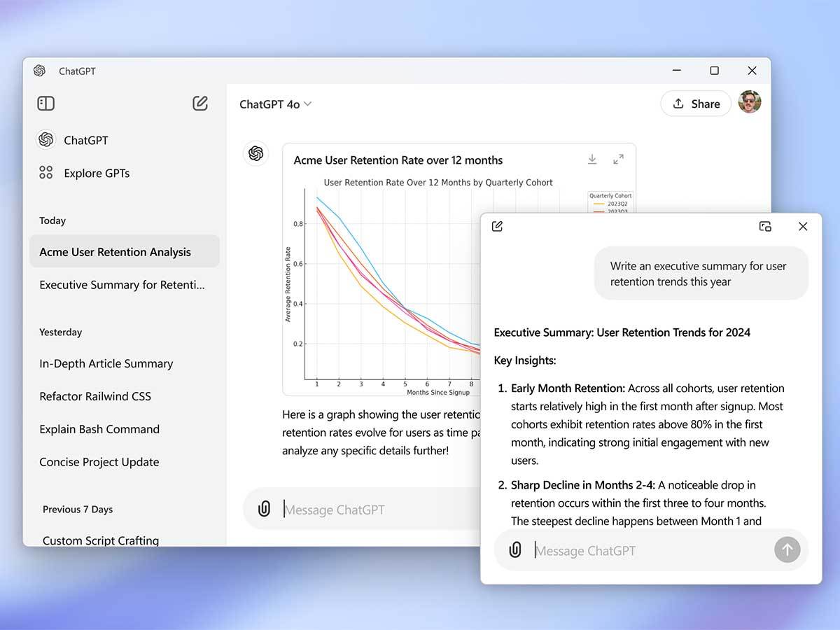Viewport: 840px width, 630px height.
Task: Open new chat in companion window
Action: pos(498,226)
